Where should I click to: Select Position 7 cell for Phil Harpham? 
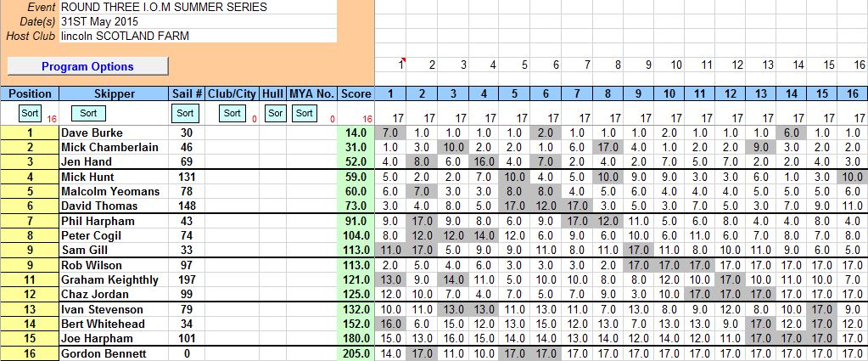pyautogui.click(x=30, y=222)
